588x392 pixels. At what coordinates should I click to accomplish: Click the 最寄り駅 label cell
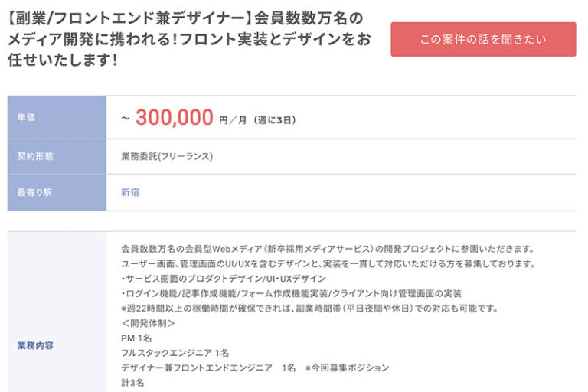tap(57, 192)
